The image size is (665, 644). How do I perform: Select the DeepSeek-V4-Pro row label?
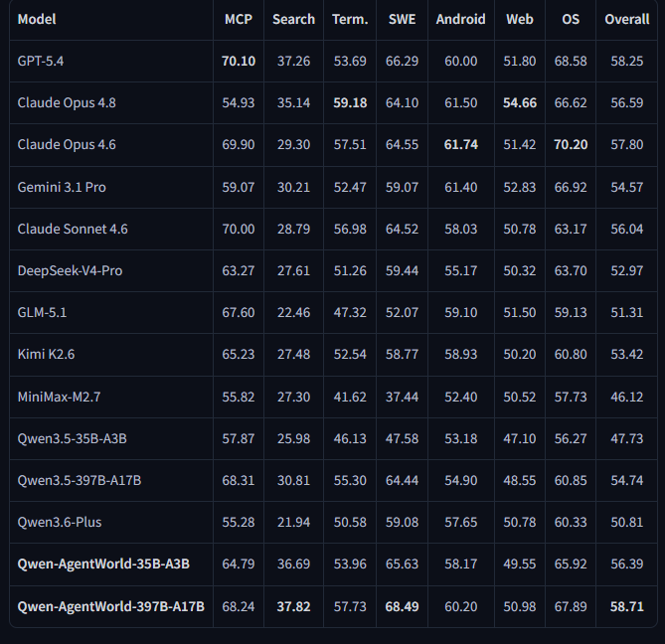tap(70, 270)
